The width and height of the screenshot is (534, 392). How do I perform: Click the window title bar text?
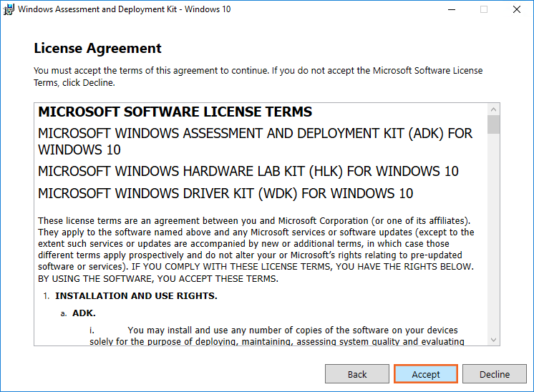tap(124, 10)
